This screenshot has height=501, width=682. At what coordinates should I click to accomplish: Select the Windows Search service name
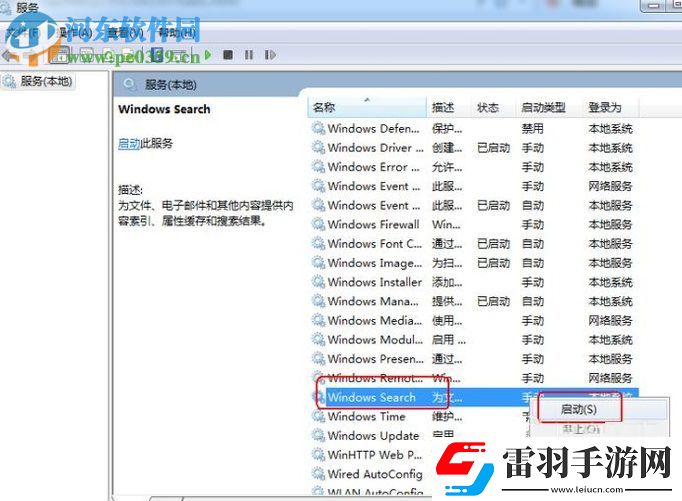click(x=371, y=397)
